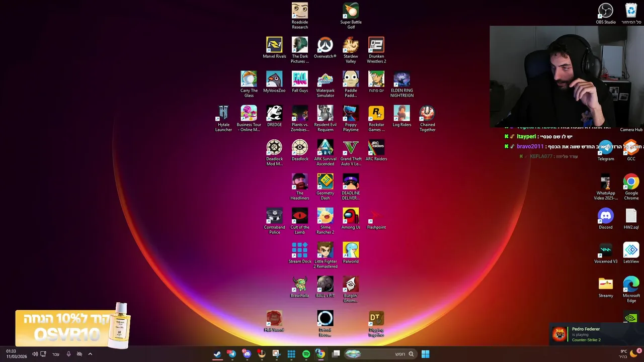Select Slime Rancher 2 icon
The height and width of the screenshot is (362, 644).
[325, 221]
